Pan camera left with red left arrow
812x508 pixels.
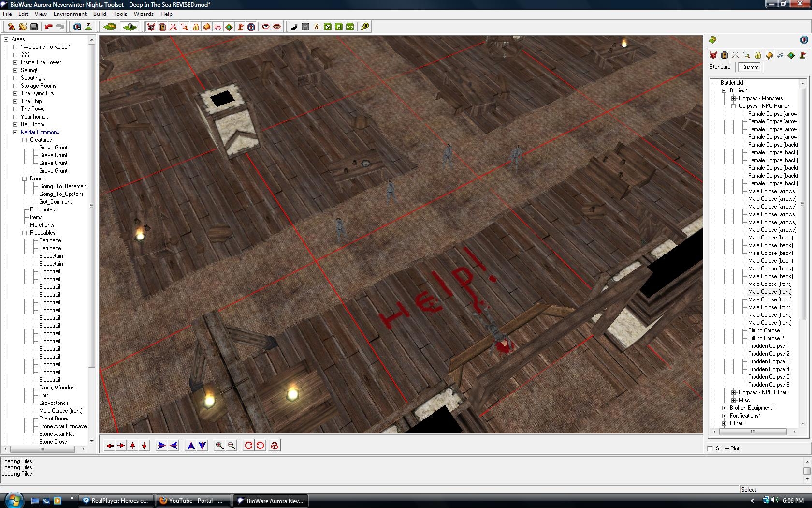(x=110, y=446)
